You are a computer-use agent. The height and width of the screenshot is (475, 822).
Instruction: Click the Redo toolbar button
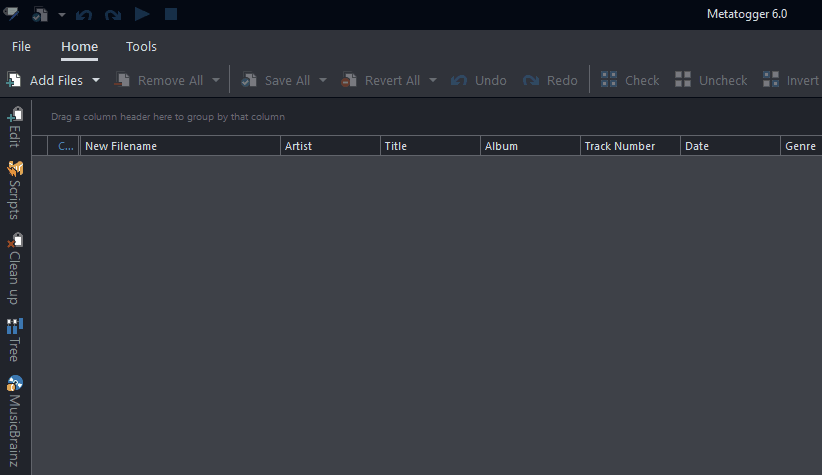coord(550,80)
